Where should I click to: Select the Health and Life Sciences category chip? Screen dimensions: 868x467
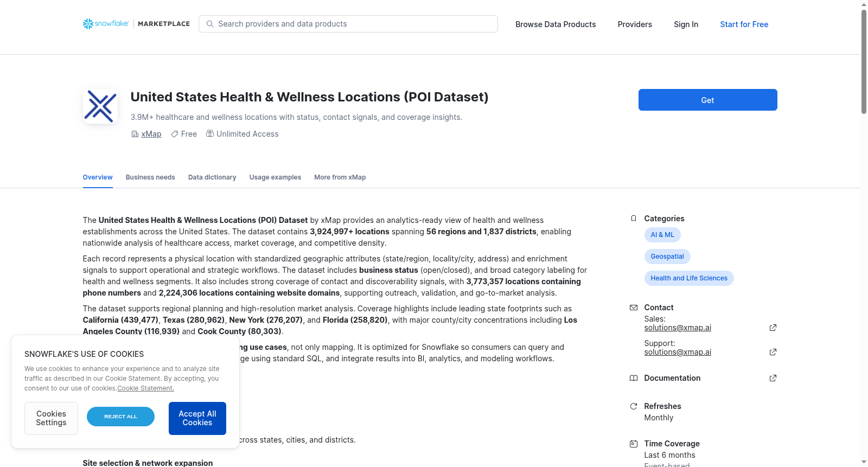689,278
